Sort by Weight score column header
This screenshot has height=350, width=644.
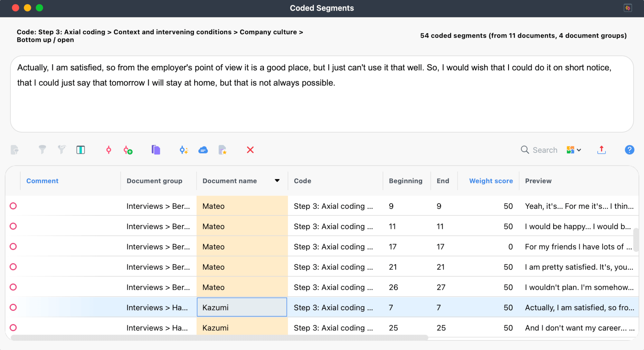coord(491,181)
